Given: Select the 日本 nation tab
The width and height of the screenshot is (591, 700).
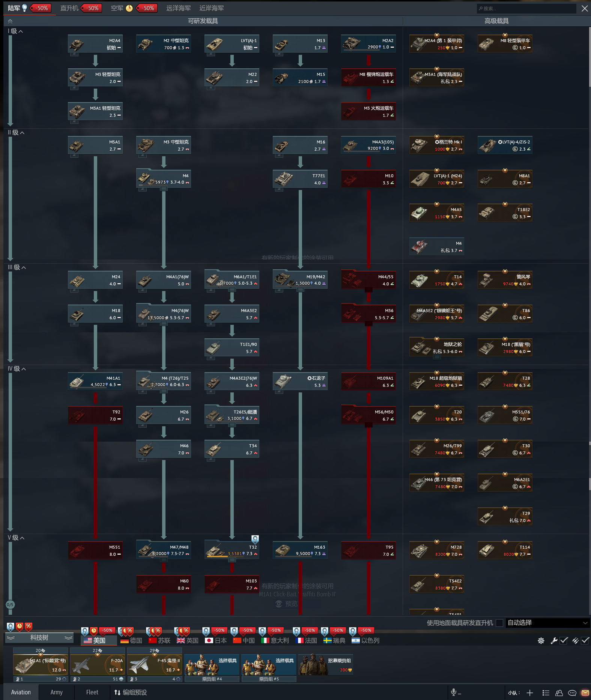Looking at the screenshot, I should tap(216, 641).
